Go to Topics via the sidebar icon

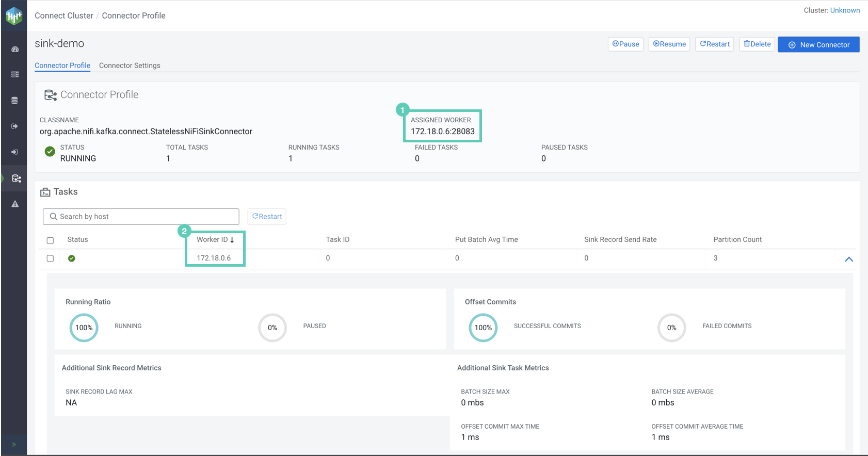coord(14,101)
